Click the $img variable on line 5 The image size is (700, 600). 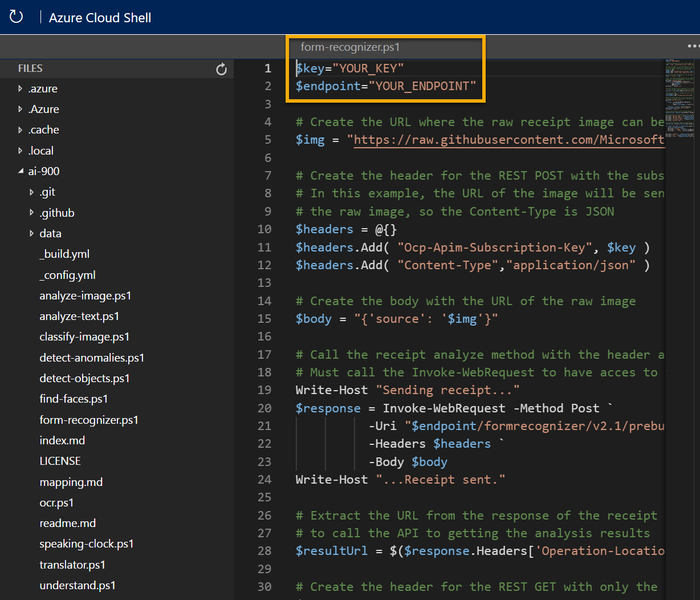point(310,140)
